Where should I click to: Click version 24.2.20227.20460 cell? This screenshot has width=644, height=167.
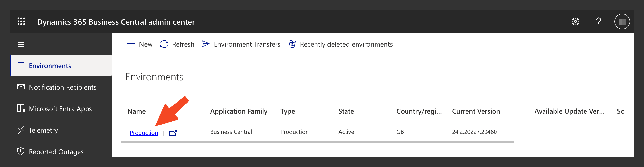pyautogui.click(x=474, y=132)
